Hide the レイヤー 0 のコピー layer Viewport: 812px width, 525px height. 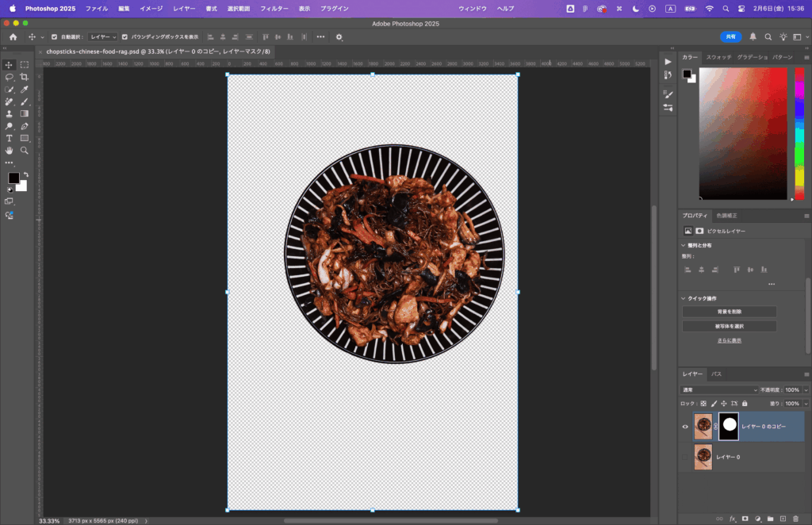[685, 427]
